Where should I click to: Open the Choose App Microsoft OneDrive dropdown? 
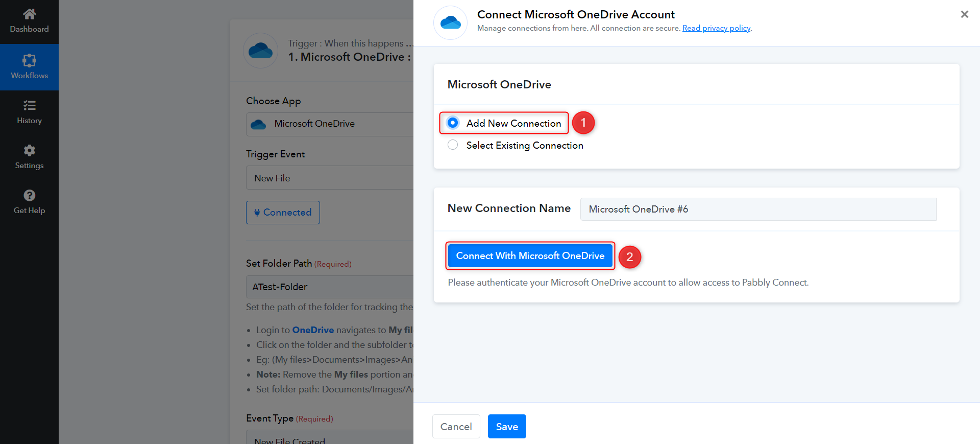pos(330,124)
